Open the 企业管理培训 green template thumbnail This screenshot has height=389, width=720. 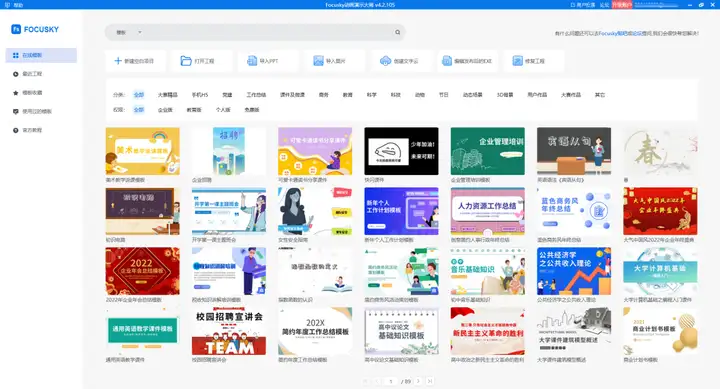click(x=488, y=151)
